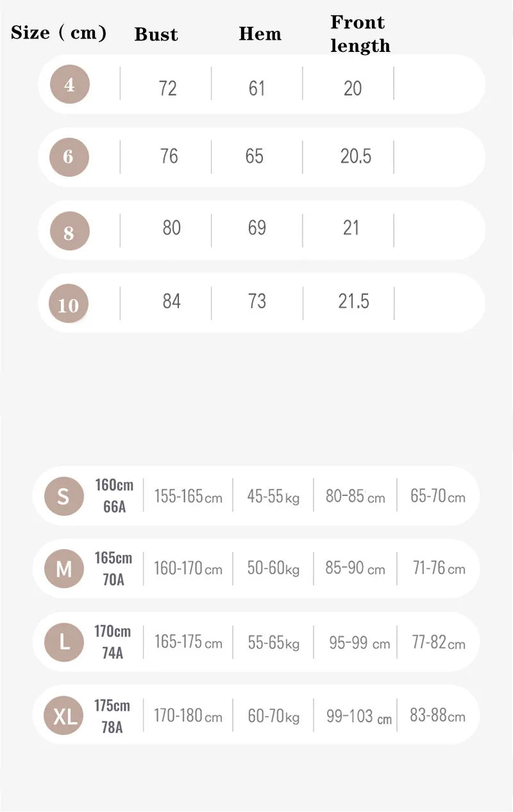Click the 160-170cm height range
The image size is (513, 812).
point(188,568)
